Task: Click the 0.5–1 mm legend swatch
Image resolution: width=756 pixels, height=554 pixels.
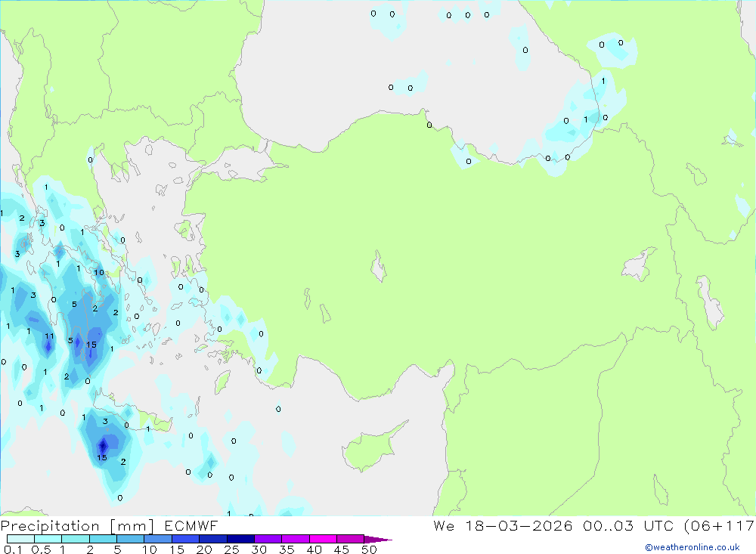Action: 48,539
